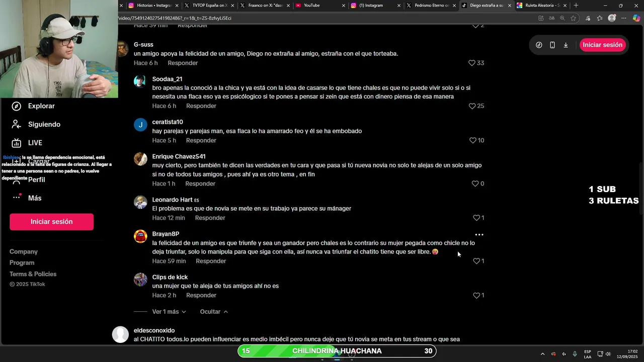Expand Ver 1 más replies
Viewport: 644px width, 362px height.
click(x=169, y=312)
